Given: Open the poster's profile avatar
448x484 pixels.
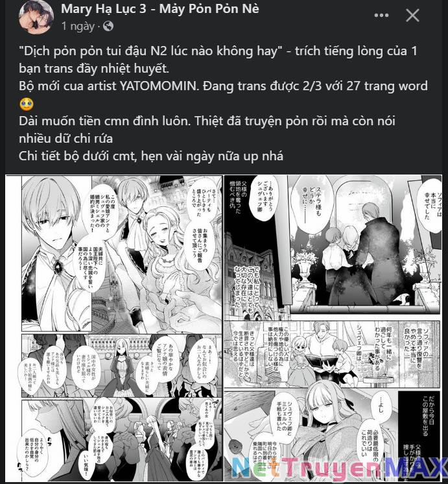Looking at the screenshot, I should (36, 17).
